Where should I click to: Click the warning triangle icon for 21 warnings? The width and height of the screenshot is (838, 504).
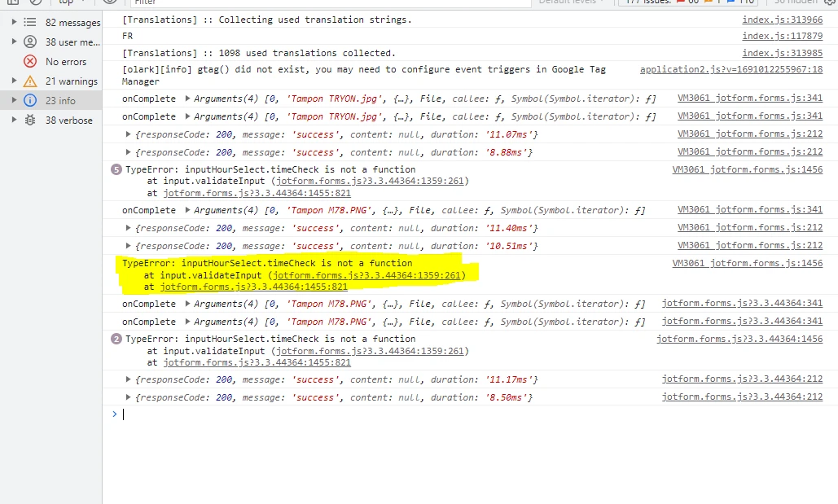[29, 81]
